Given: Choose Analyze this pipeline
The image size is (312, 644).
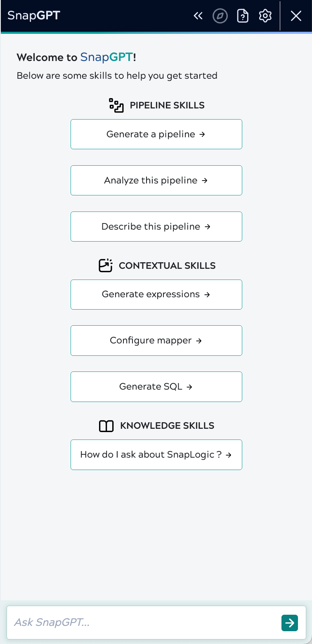Looking at the screenshot, I should [156, 180].
